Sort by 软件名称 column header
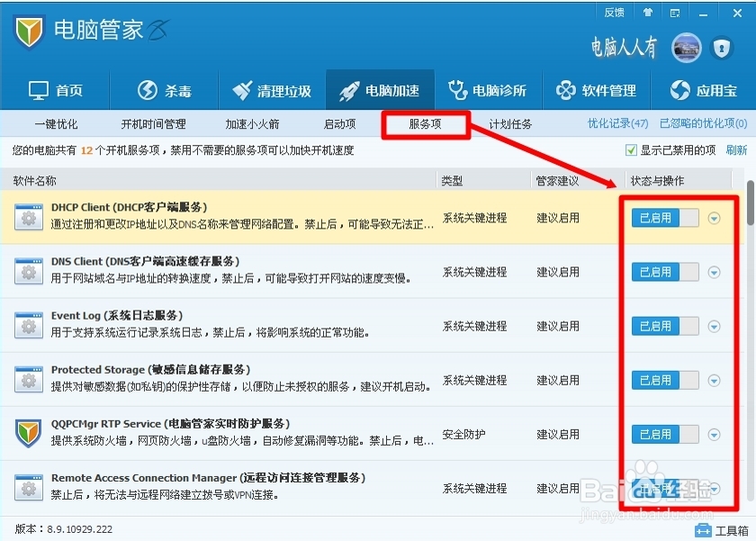Image resolution: width=756 pixels, height=541 pixels. tap(35, 181)
